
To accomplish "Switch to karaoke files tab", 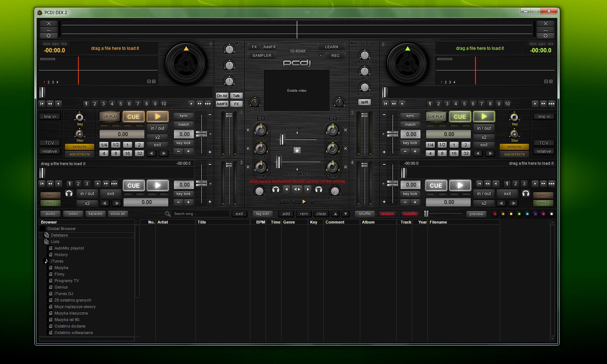I will 95,214.
